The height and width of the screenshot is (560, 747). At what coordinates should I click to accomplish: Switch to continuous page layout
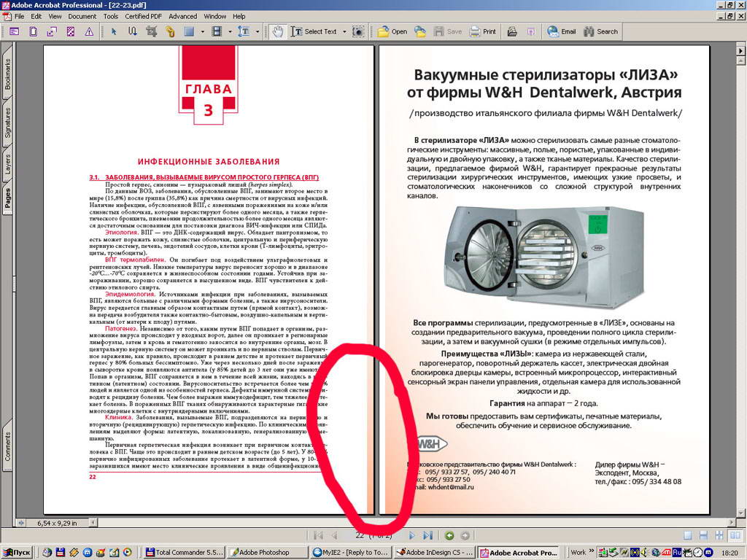(x=703, y=536)
